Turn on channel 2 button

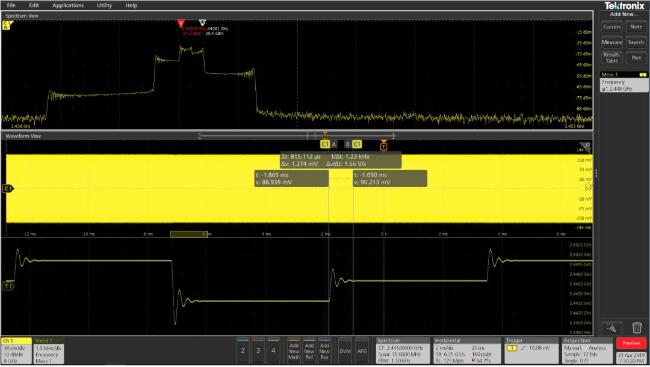pos(243,350)
